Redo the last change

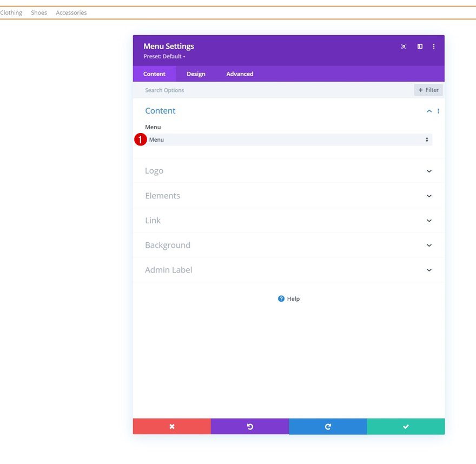click(328, 426)
